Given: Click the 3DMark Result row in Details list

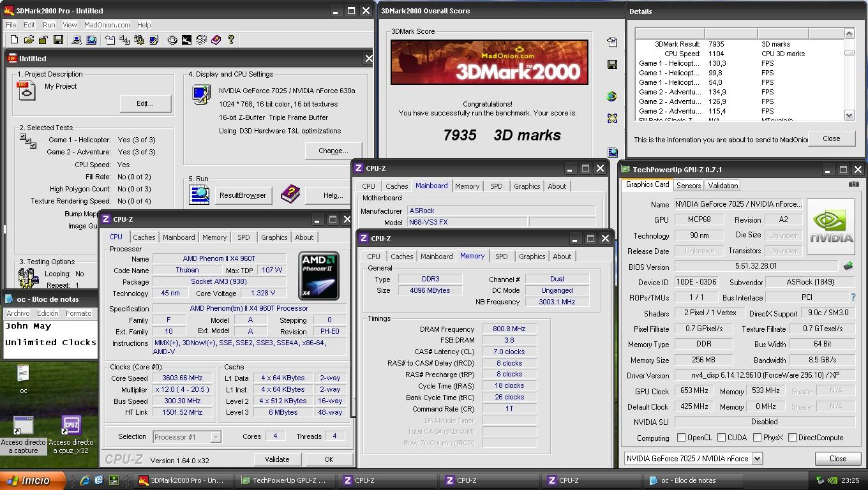Looking at the screenshot, I should [740, 44].
